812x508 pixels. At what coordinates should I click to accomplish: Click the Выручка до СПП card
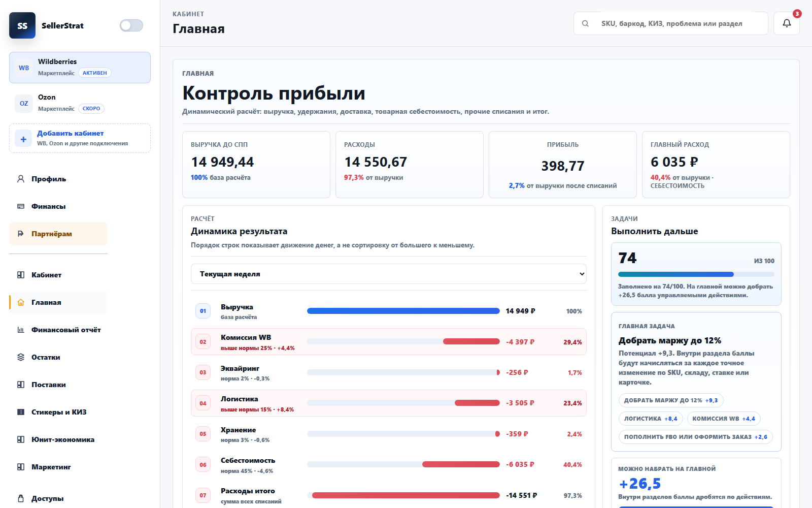point(256,165)
